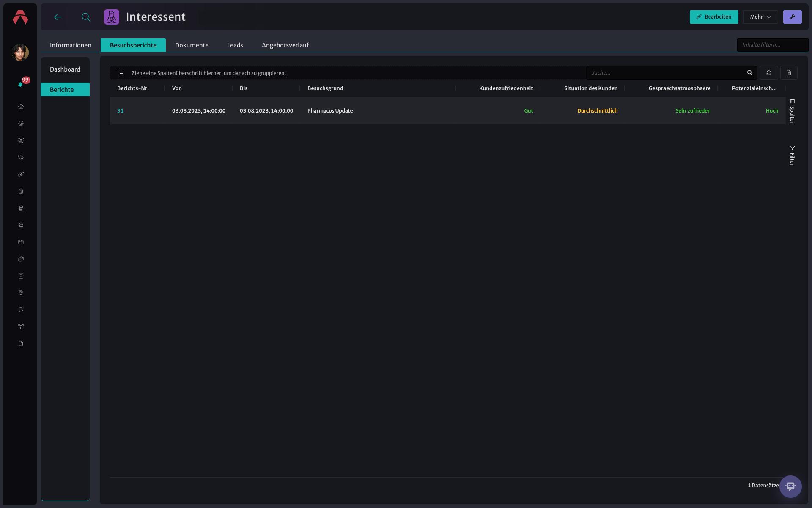Switch to the Dokumente tab

point(192,45)
